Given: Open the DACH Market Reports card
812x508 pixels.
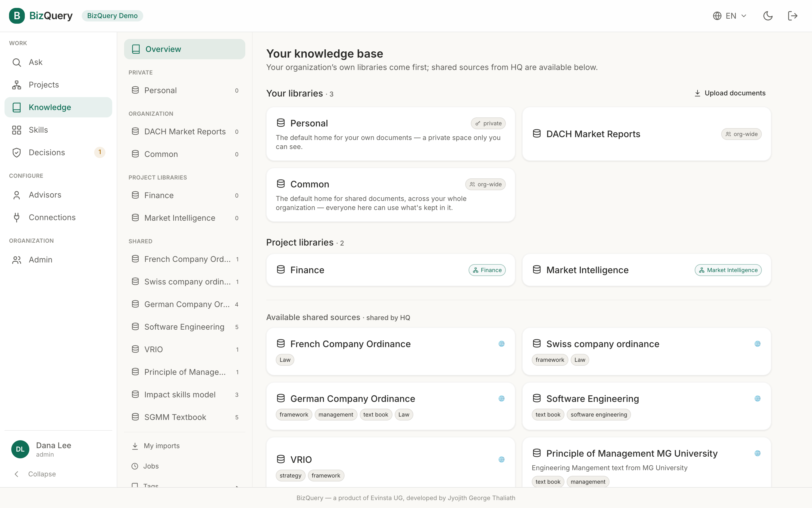Looking at the screenshot, I should coord(646,134).
